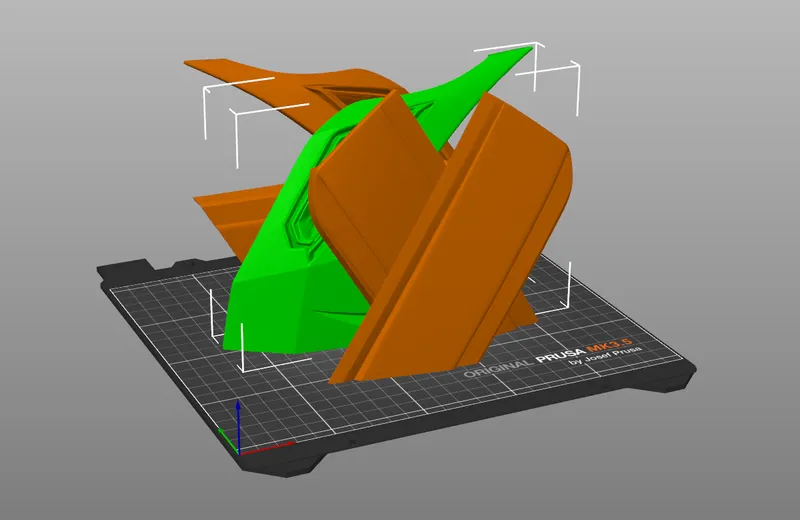This screenshot has height=520, width=800.
Task: Select the lower-left orange part behind the green model
Action: [220, 212]
